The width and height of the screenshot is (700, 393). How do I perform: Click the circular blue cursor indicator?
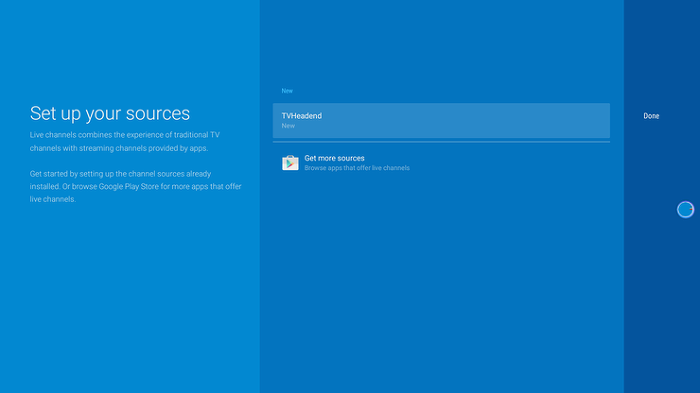pos(685,209)
